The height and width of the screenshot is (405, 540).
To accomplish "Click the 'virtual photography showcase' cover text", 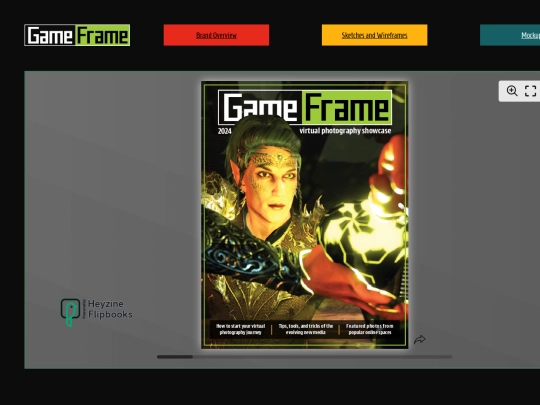I will point(345,131).
